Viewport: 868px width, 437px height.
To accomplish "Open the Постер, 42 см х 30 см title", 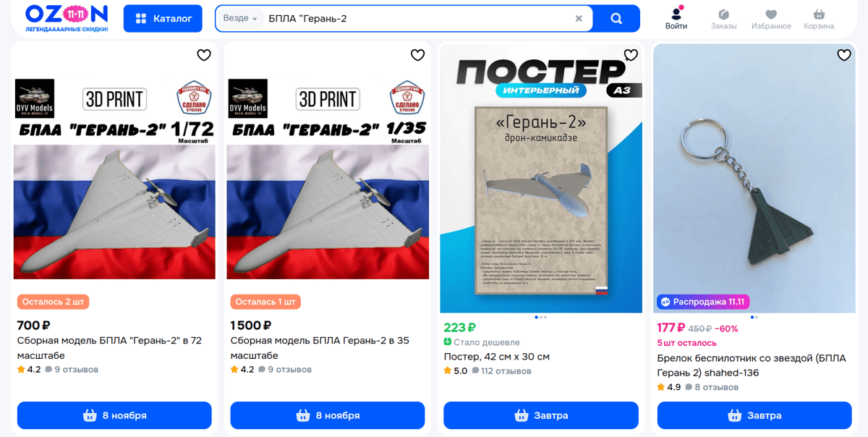I will (x=496, y=357).
